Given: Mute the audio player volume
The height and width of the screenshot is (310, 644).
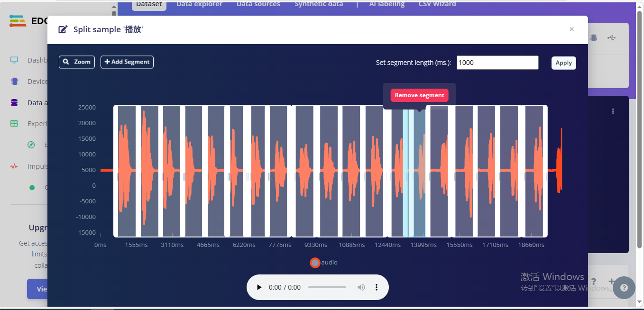Looking at the screenshot, I should (361, 287).
